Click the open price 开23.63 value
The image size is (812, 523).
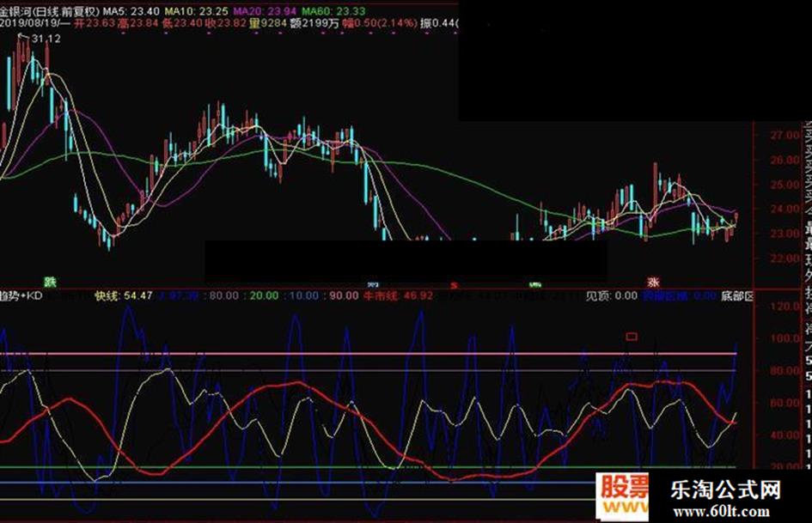coord(95,23)
